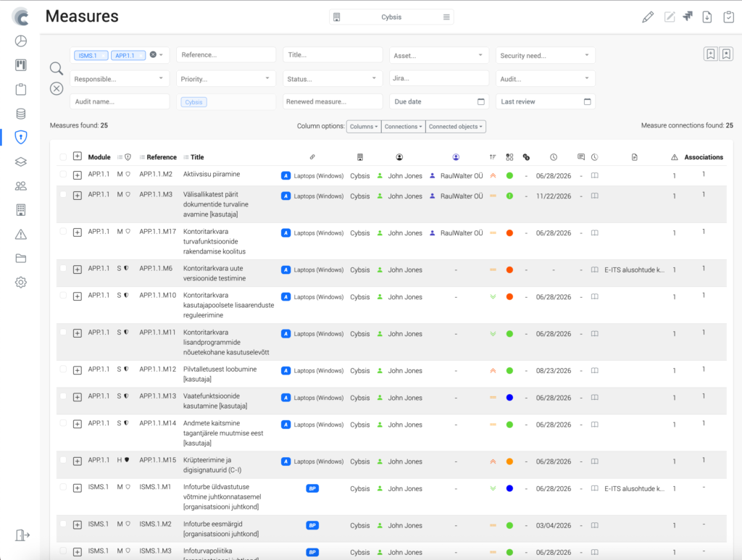Tick the checkbox for APP.1.1.M2 row
Image resolution: width=742 pixels, height=560 pixels.
point(63,175)
